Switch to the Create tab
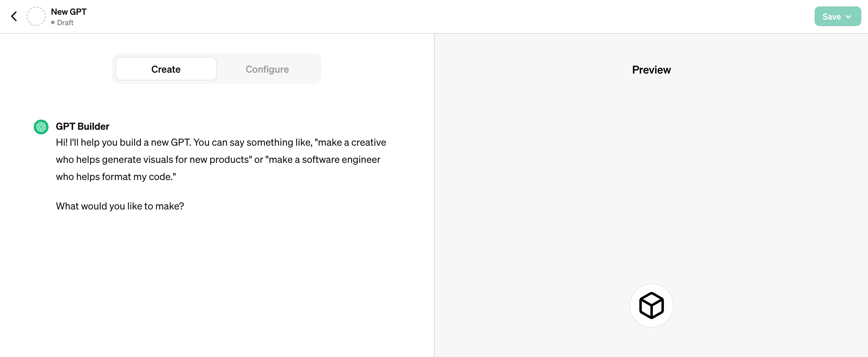Screen dimensions: 868x357 166,69
